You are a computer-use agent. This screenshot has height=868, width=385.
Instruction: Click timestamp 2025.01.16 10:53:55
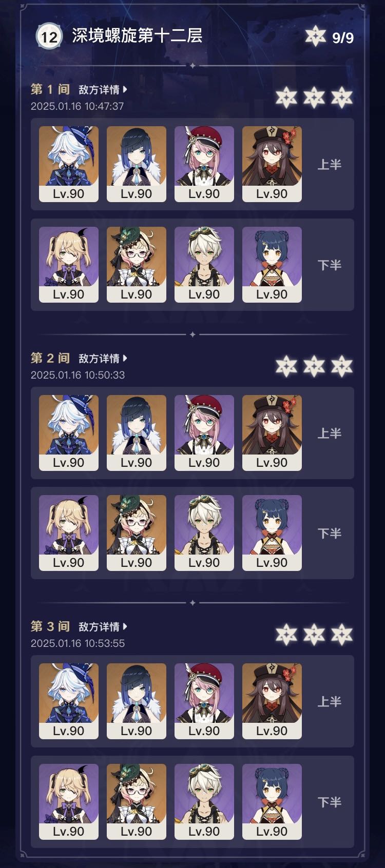[78, 643]
